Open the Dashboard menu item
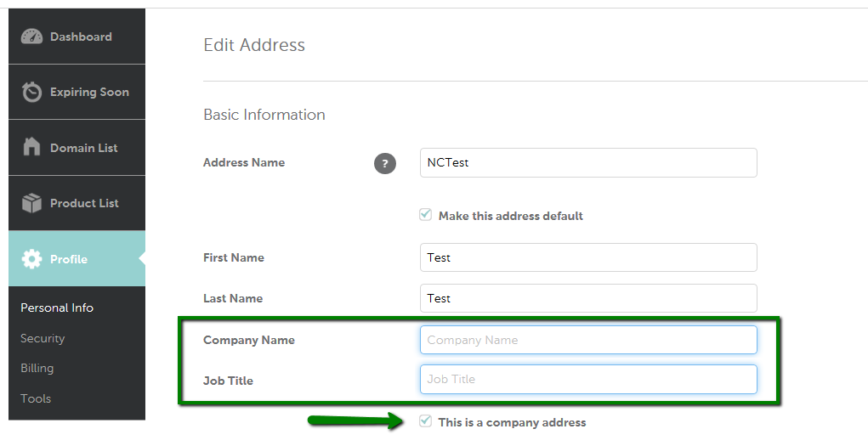The width and height of the screenshot is (868, 446). [x=77, y=37]
